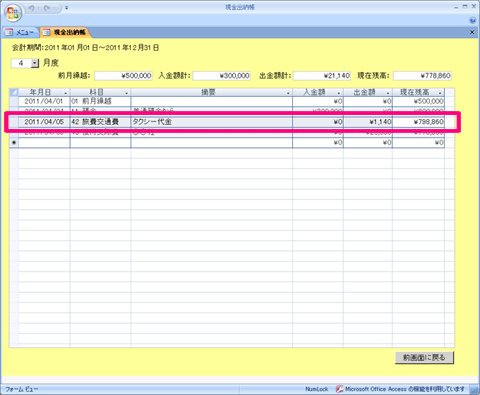Open the 出金額 column filter arrow

pos(388,93)
